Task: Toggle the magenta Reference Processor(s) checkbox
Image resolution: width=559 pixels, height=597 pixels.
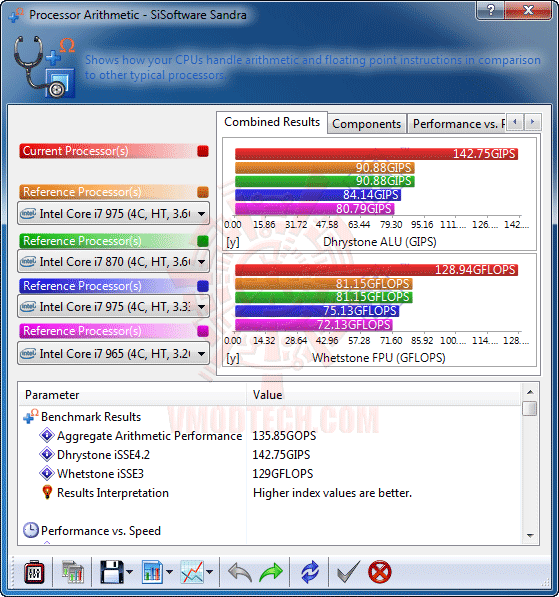Action: [203, 331]
